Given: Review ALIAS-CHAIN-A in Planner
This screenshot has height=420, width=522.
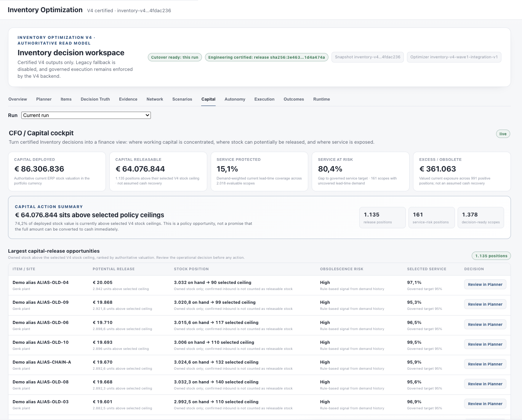Looking at the screenshot, I should coord(485,364).
